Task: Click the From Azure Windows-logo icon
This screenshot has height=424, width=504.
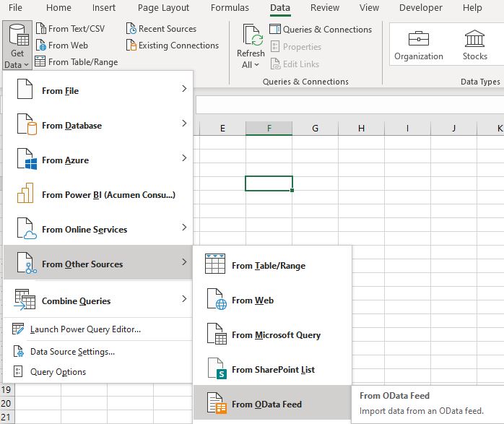Action: click(27, 159)
